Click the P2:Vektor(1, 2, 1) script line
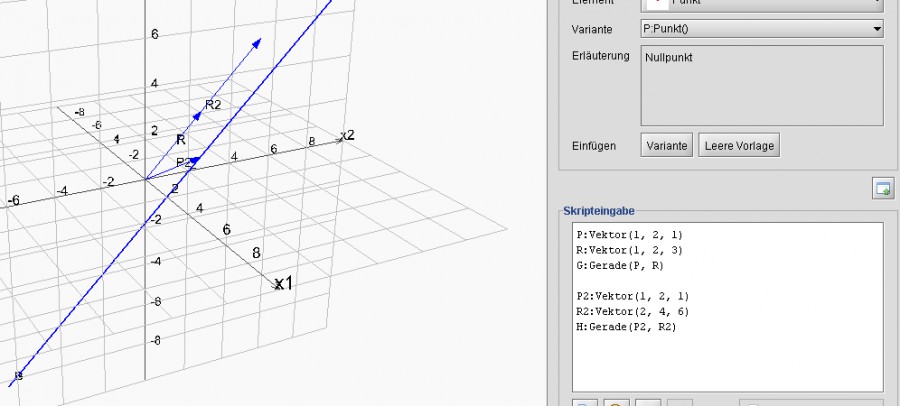 click(x=632, y=297)
